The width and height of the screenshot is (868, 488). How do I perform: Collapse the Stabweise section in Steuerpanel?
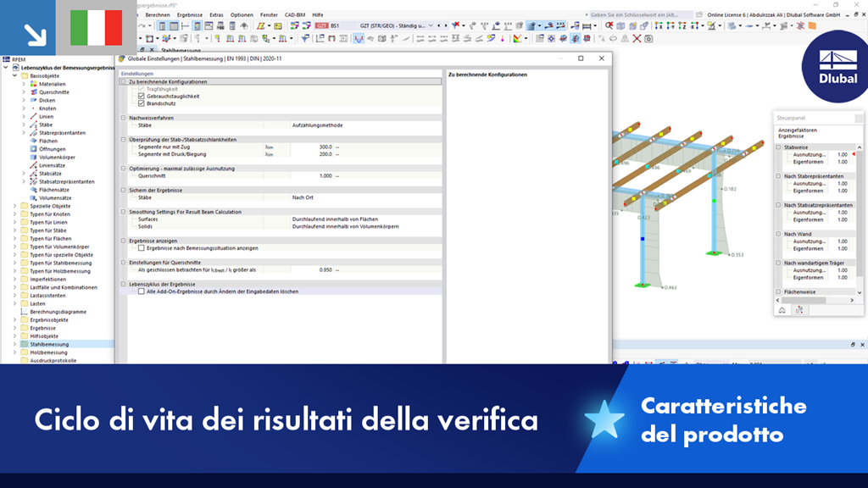778,147
